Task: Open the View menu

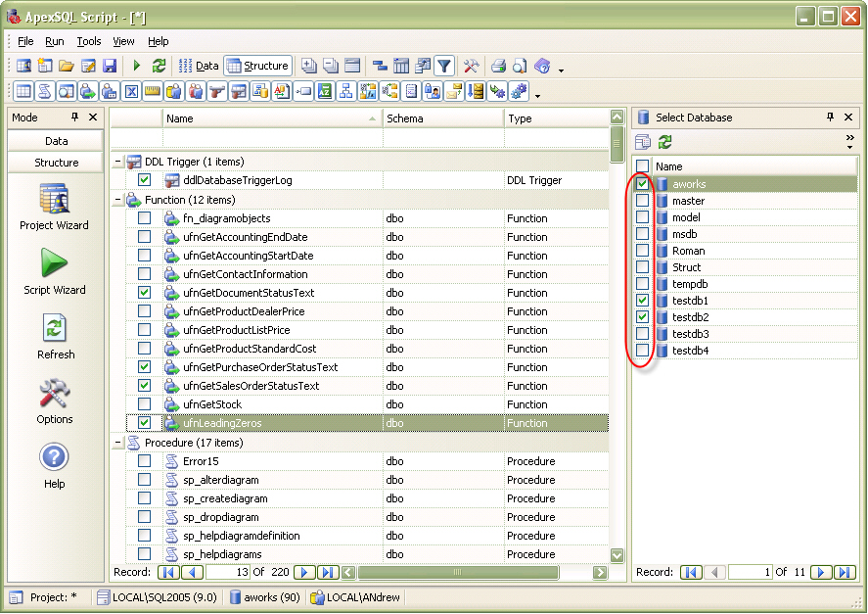Action: click(x=123, y=41)
